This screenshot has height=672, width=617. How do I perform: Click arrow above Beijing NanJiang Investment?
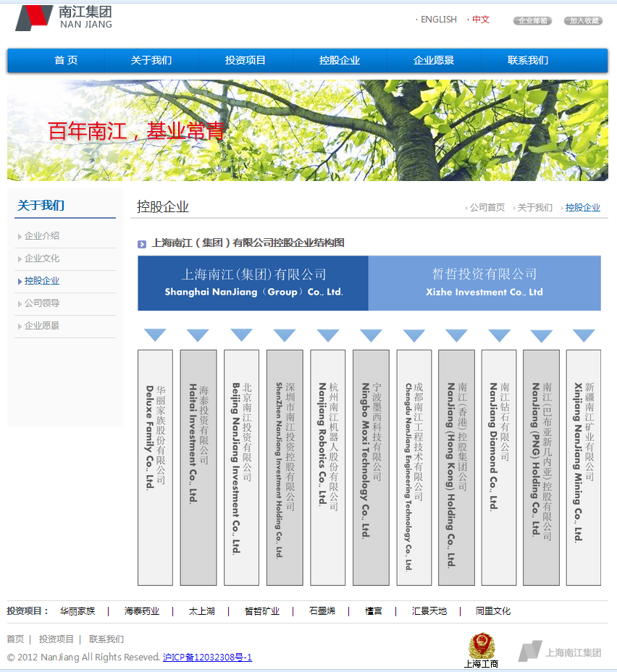coord(242,335)
